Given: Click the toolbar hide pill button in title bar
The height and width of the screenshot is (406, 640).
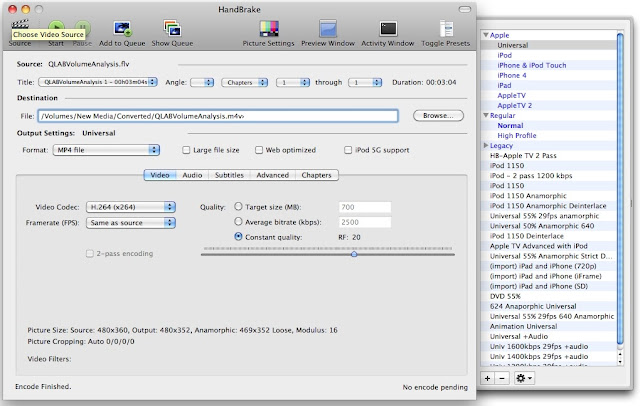Looking at the screenshot, I should click(x=464, y=9).
